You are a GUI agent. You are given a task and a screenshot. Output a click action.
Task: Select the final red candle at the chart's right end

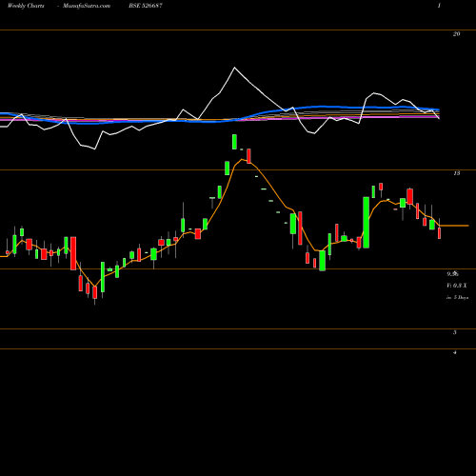(440, 233)
